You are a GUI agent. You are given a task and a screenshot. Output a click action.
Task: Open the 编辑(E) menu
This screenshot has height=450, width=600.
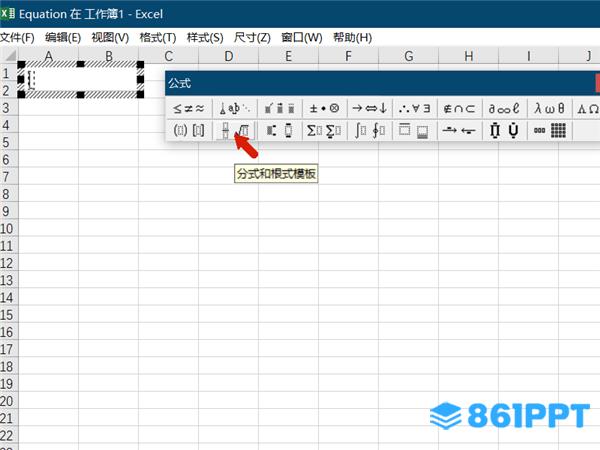tap(63, 38)
